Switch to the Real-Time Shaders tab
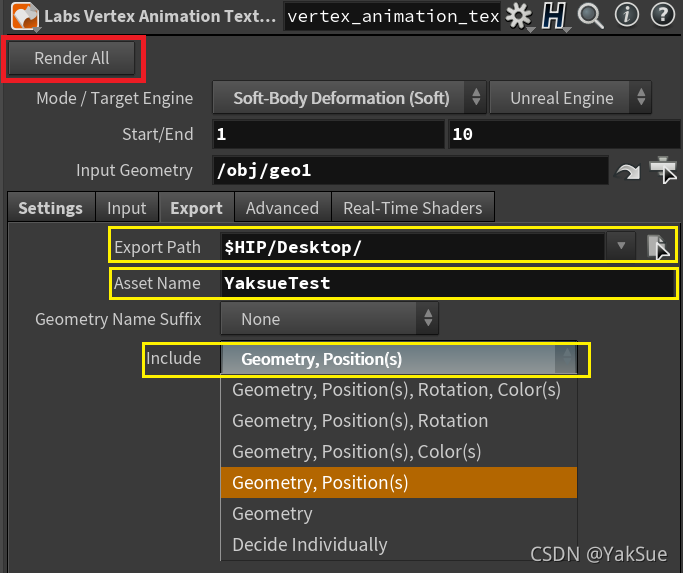 pos(413,208)
